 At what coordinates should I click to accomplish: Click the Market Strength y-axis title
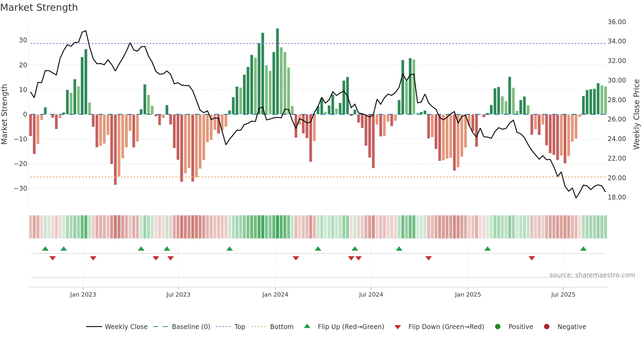[4, 114]
